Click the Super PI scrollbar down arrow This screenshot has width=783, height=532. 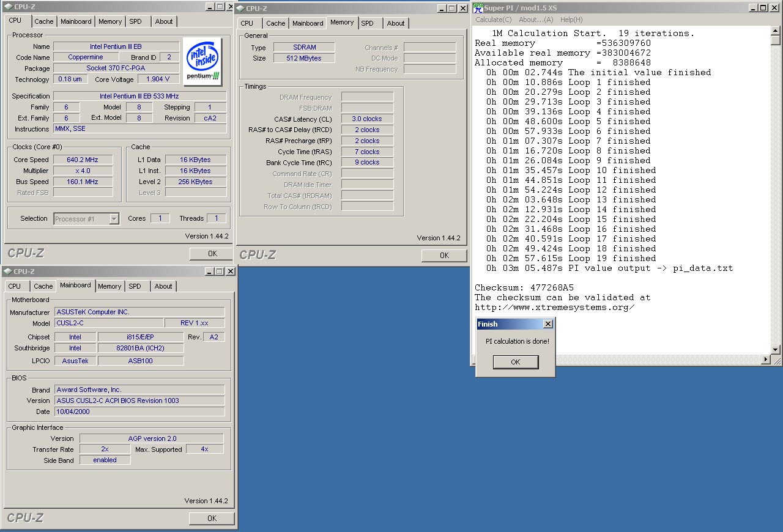(x=776, y=350)
